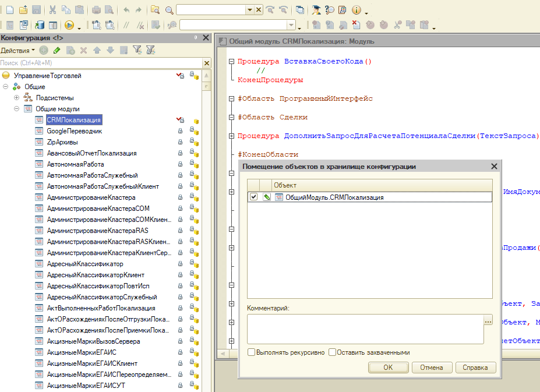This screenshot has width=540, height=392.
Task: Expand the Подсистемы tree node
Action: [x=16, y=98]
